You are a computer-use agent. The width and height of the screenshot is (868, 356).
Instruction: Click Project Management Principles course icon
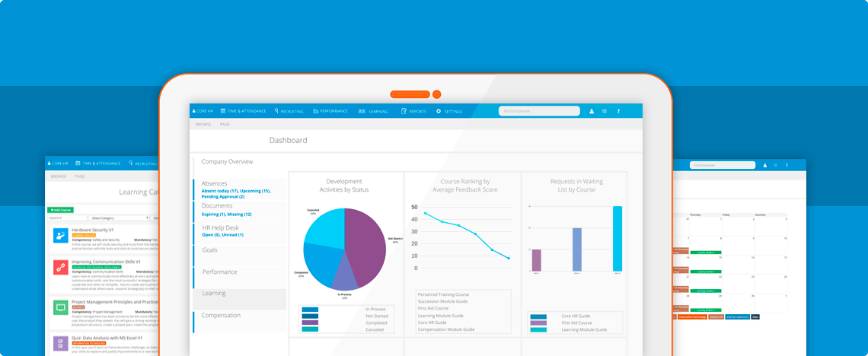point(60,308)
